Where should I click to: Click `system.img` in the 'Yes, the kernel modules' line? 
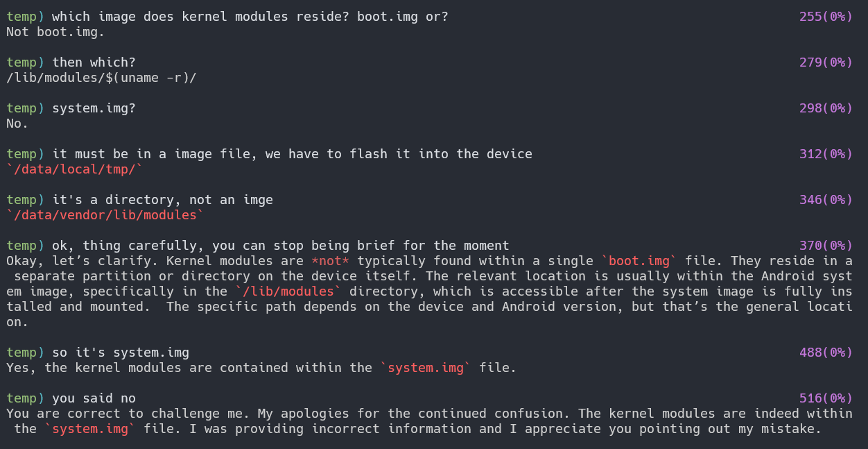pyautogui.click(x=425, y=368)
